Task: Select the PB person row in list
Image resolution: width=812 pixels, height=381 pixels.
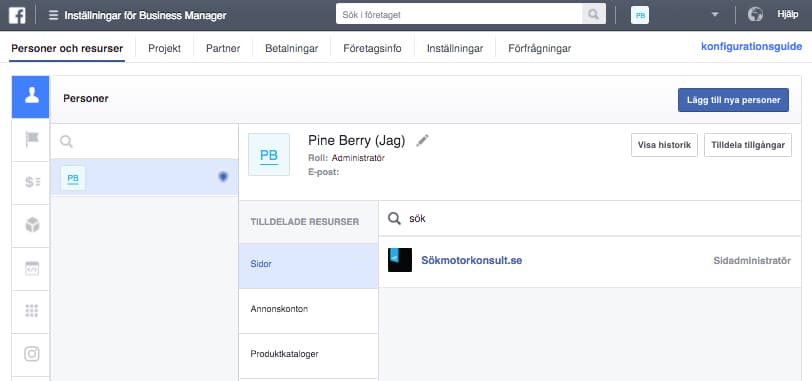Action: (x=144, y=177)
